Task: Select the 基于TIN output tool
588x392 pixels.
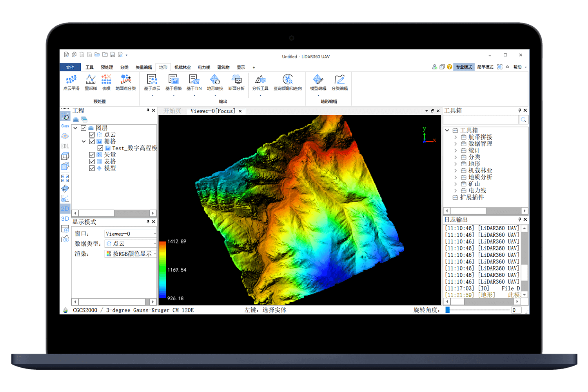Action: pyautogui.click(x=194, y=83)
